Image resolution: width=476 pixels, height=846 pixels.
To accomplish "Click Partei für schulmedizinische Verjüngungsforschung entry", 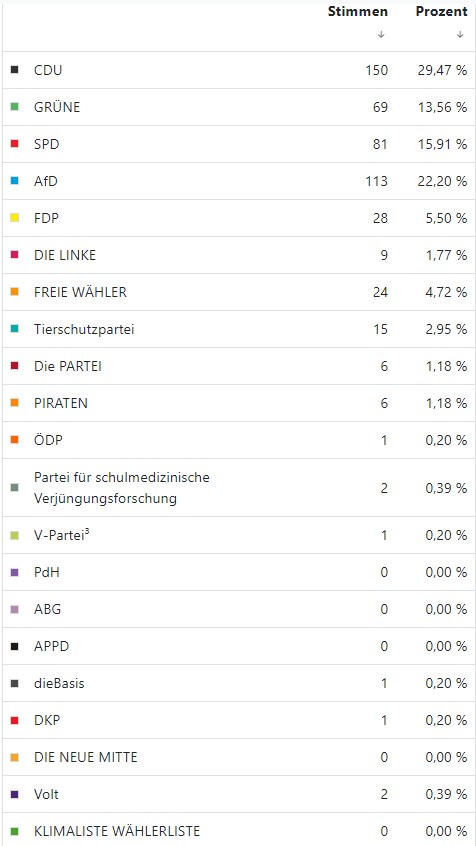I will (122, 488).
